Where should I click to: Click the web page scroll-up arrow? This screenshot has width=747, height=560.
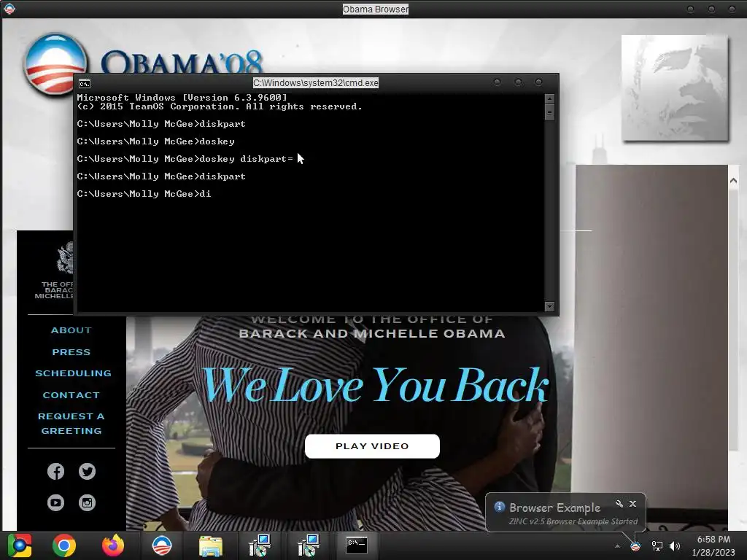733,181
